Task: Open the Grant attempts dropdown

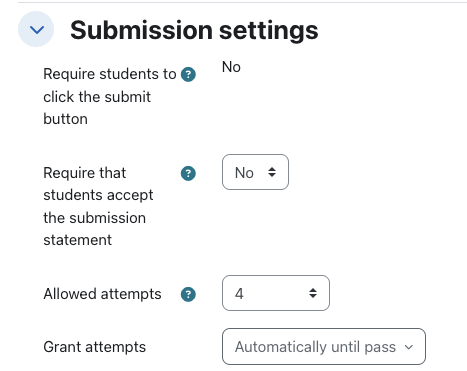Action: [x=324, y=347]
